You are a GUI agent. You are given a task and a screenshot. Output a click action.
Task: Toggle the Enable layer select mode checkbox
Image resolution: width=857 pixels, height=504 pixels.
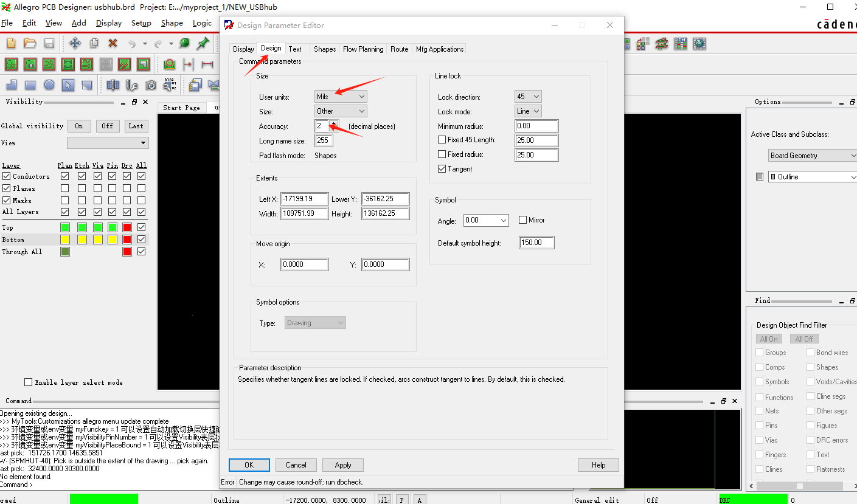click(28, 382)
